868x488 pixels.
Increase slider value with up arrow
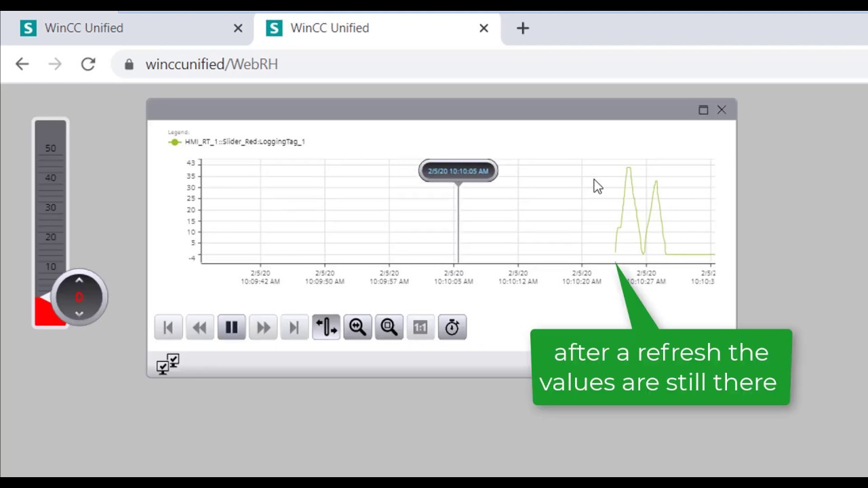(x=79, y=280)
